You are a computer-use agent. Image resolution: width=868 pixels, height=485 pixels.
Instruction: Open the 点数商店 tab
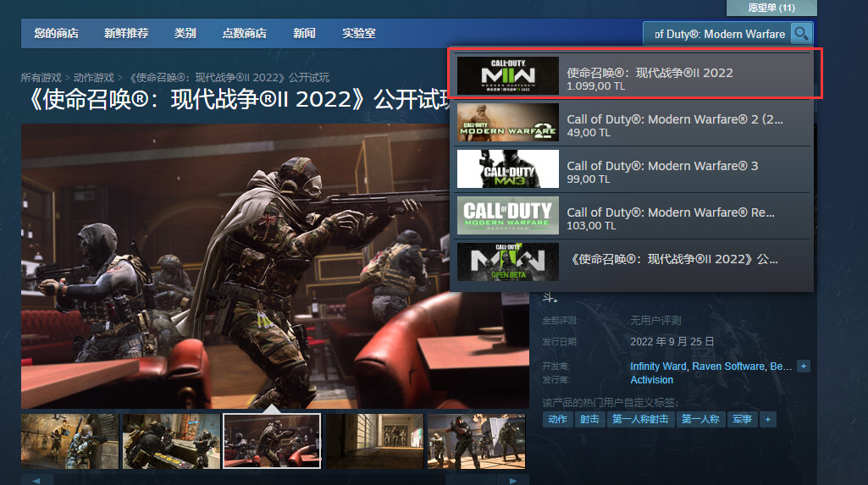244,33
